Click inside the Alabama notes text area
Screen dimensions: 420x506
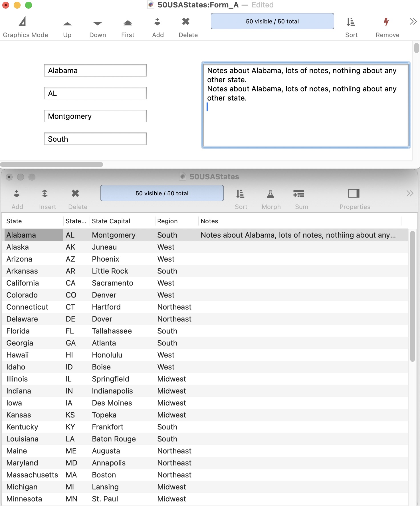pyautogui.click(x=306, y=105)
